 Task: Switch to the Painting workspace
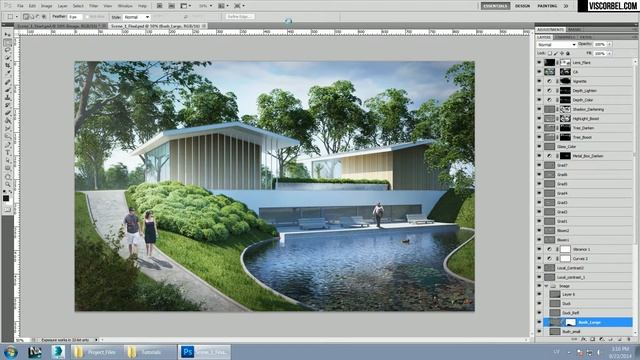coord(547,6)
